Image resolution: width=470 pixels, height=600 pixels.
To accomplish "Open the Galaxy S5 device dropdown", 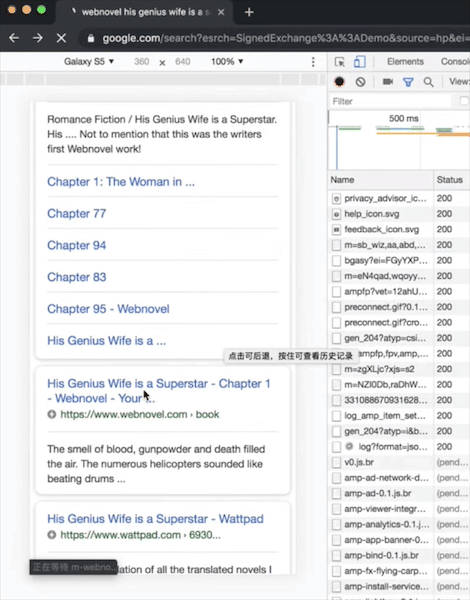I will [x=89, y=62].
